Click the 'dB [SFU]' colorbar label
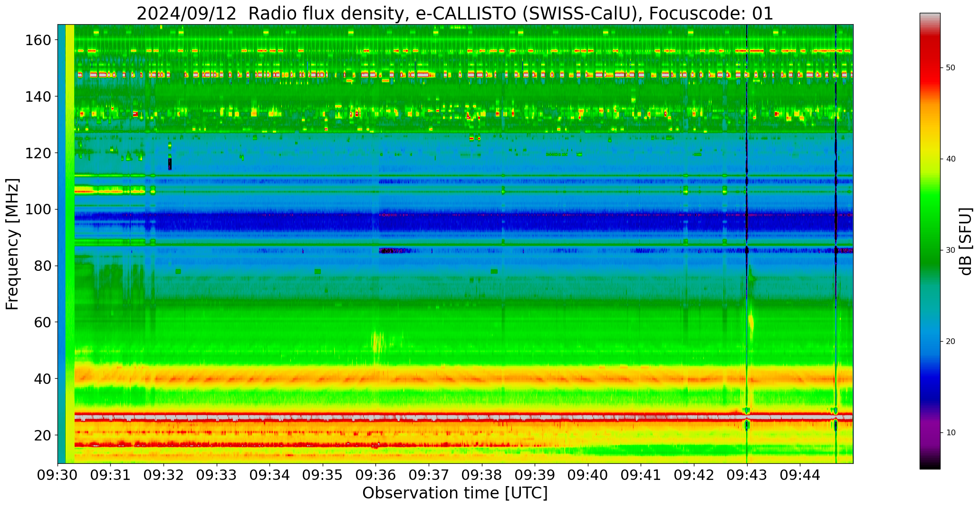980x507 pixels. (x=966, y=241)
